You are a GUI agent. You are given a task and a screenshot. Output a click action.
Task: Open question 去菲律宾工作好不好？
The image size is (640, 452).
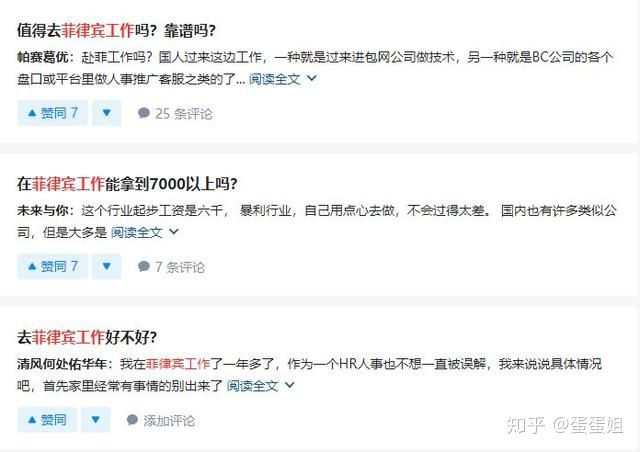tap(87, 337)
